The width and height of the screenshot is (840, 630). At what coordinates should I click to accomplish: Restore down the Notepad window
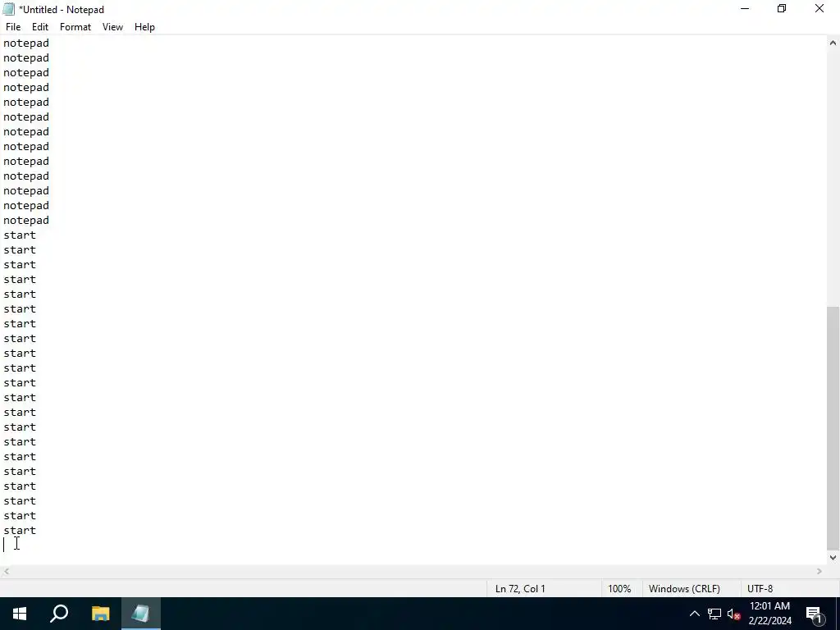(x=782, y=8)
